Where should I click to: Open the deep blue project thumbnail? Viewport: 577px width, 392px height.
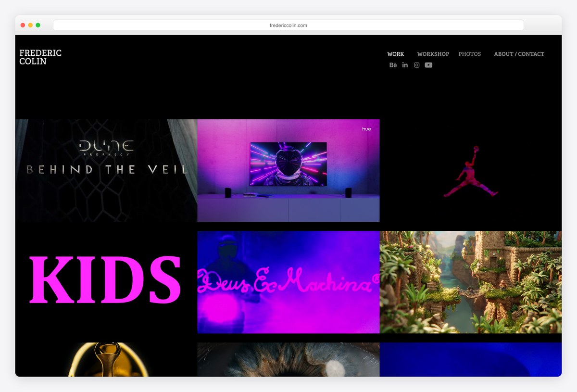click(471, 359)
